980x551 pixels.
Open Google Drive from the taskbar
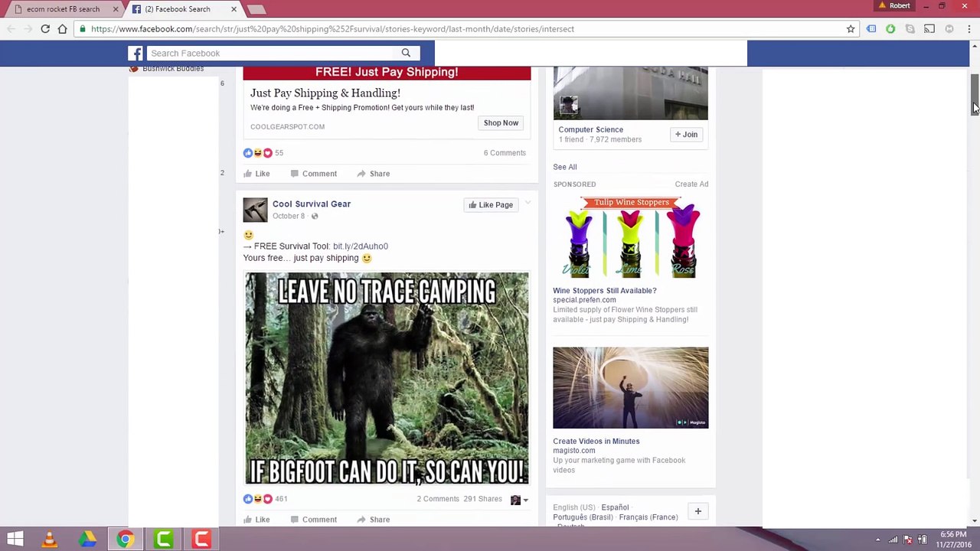pos(87,540)
